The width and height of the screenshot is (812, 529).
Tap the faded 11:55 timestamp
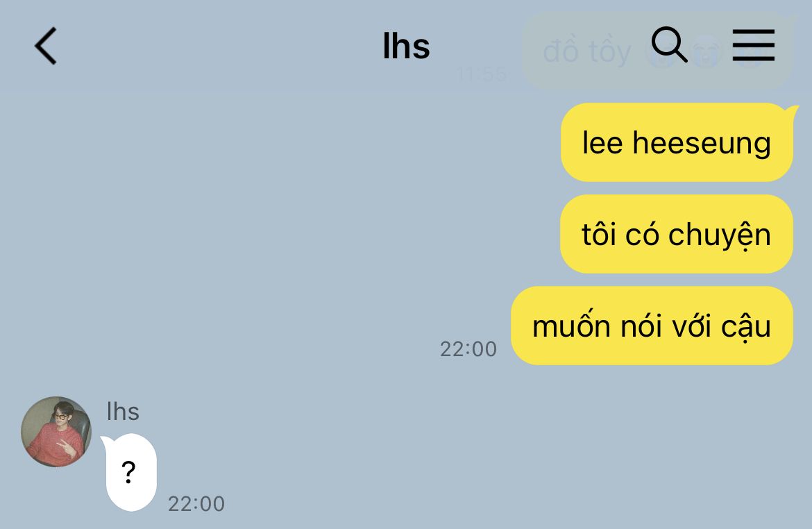click(482, 74)
